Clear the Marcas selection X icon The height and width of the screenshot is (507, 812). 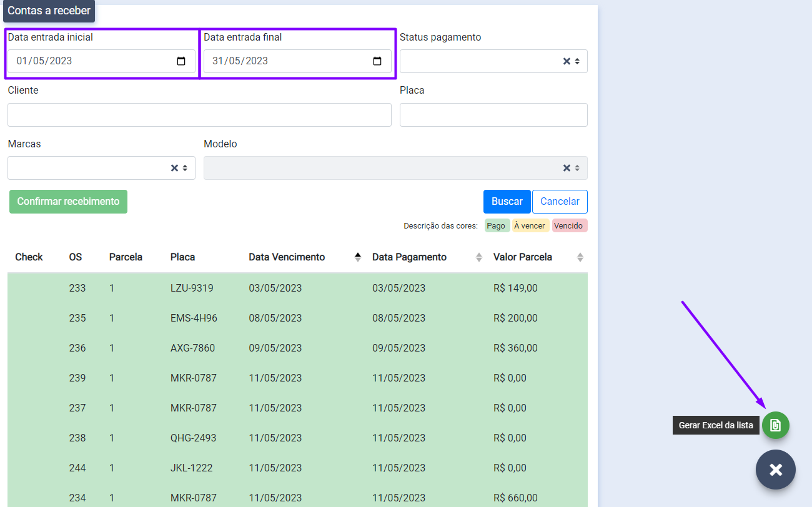point(174,168)
